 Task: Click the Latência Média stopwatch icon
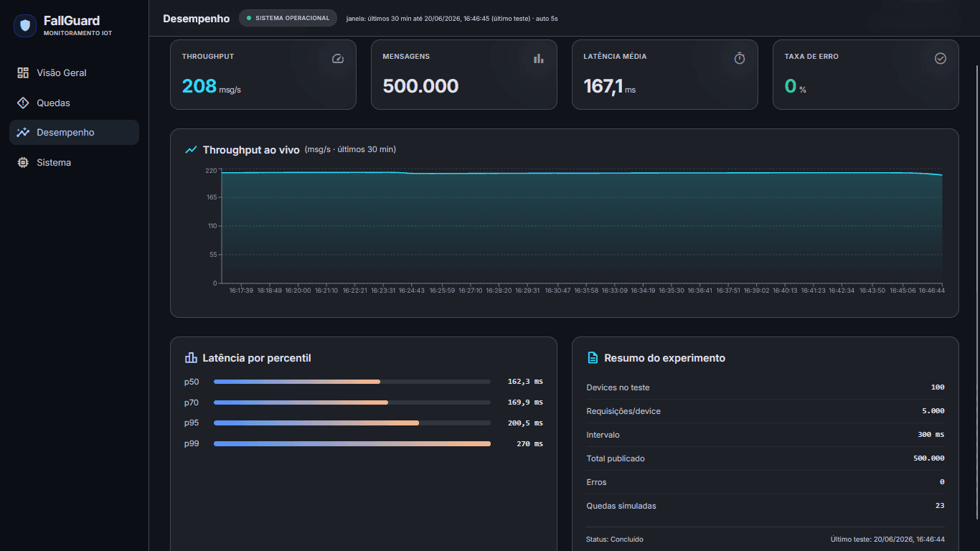[x=740, y=59]
